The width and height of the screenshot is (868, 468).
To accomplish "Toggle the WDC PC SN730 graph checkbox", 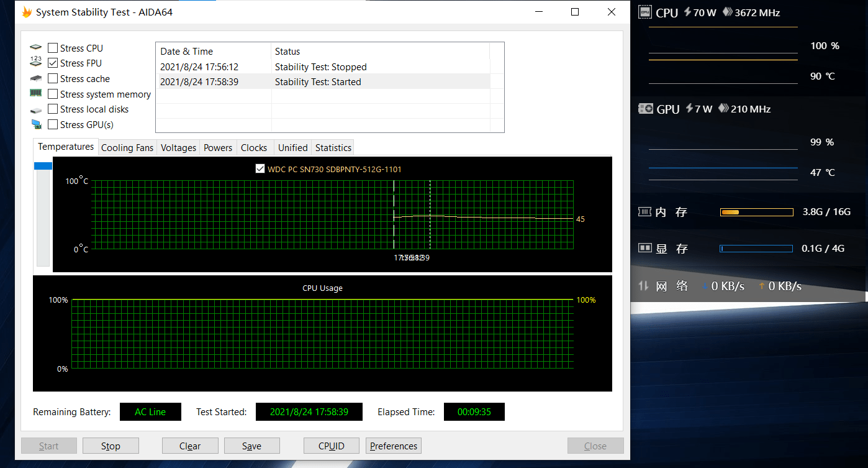I will coord(260,168).
